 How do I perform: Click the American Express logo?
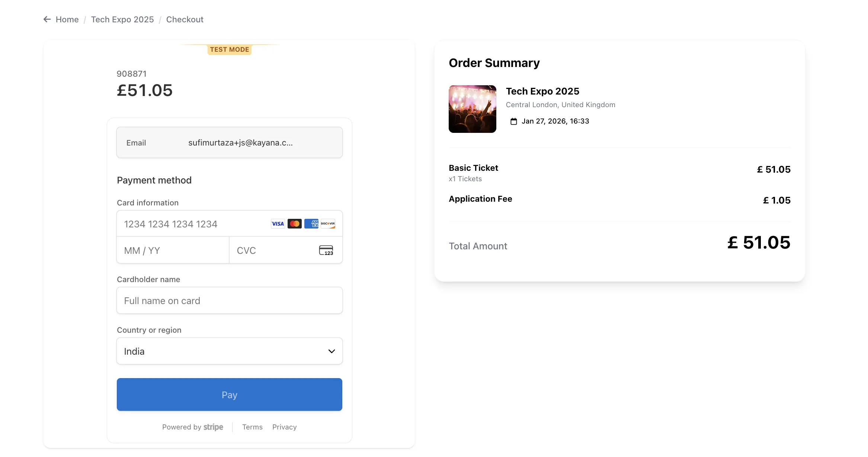coord(311,224)
